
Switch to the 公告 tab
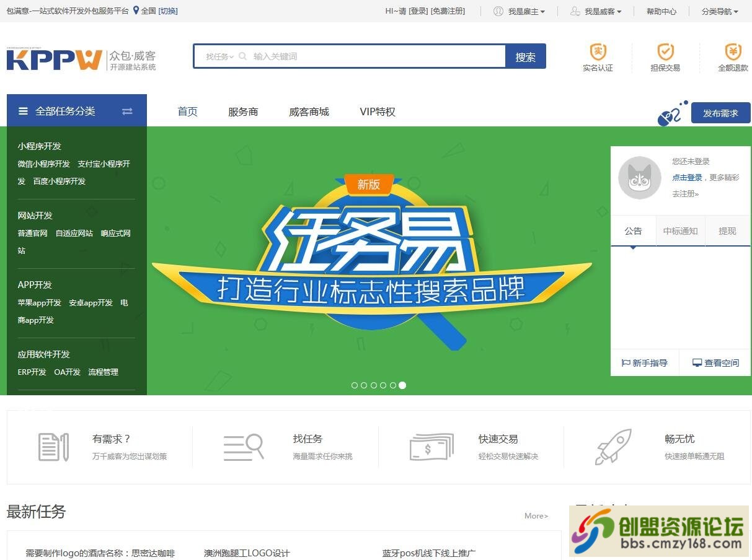pyautogui.click(x=633, y=231)
